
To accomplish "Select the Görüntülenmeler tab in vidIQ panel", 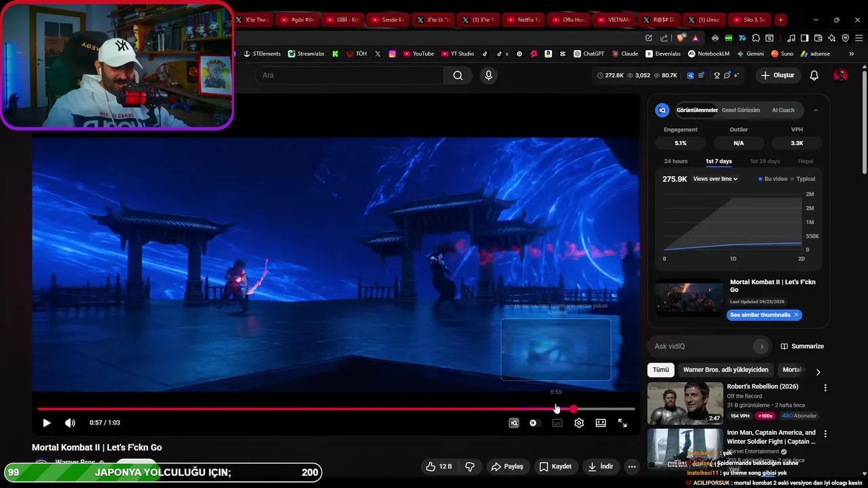I will pyautogui.click(x=697, y=110).
